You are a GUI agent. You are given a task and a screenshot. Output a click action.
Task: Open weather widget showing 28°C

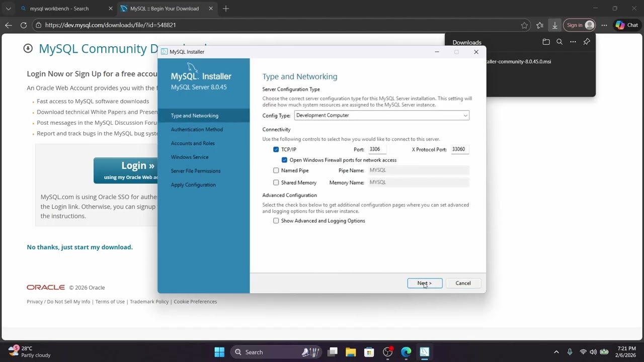click(29, 352)
